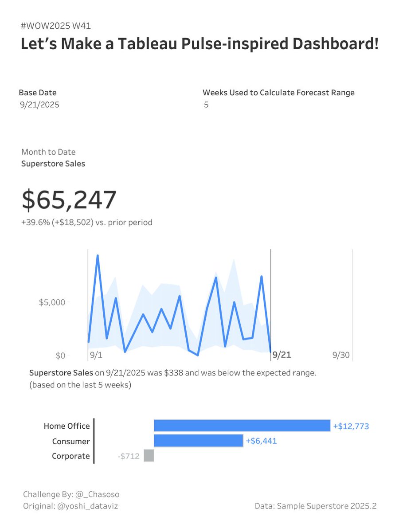Open the Weeks Used to Calculate Forecast Range parameter
399x532 pixels.
206,105
